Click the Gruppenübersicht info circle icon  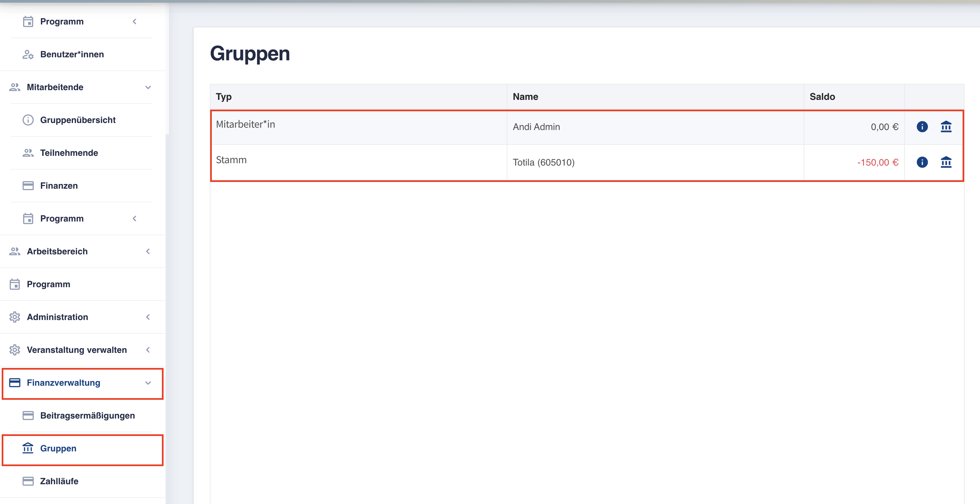click(28, 120)
